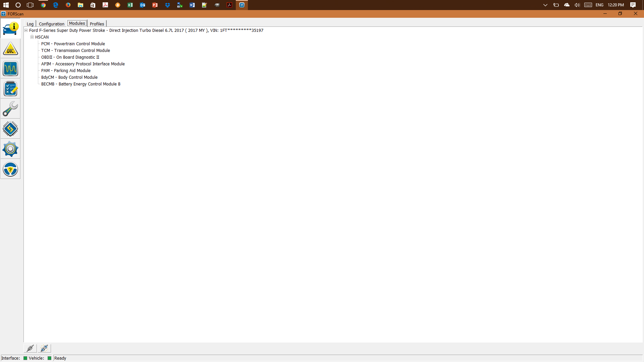Image resolution: width=644 pixels, height=362 pixels.
Task: Open the DTC trouble codes panel
Action: pyautogui.click(x=10, y=49)
